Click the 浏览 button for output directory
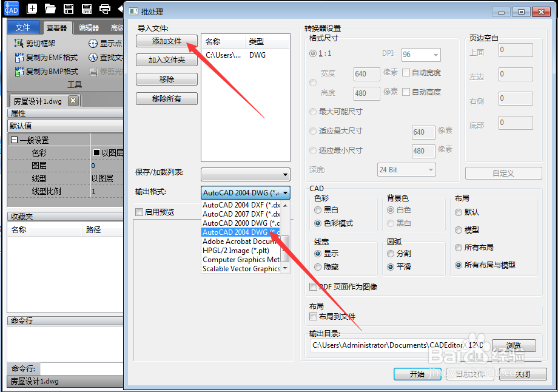The image size is (558, 392). 514,345
